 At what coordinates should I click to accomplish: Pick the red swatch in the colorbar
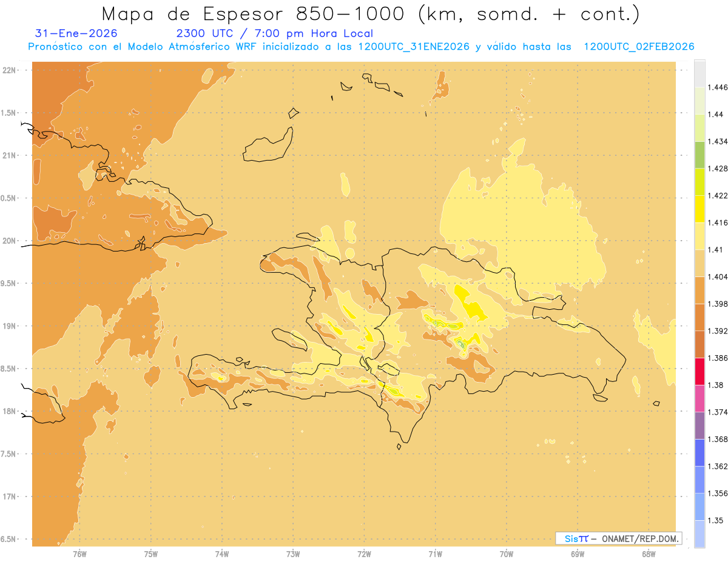pos(699,371)
